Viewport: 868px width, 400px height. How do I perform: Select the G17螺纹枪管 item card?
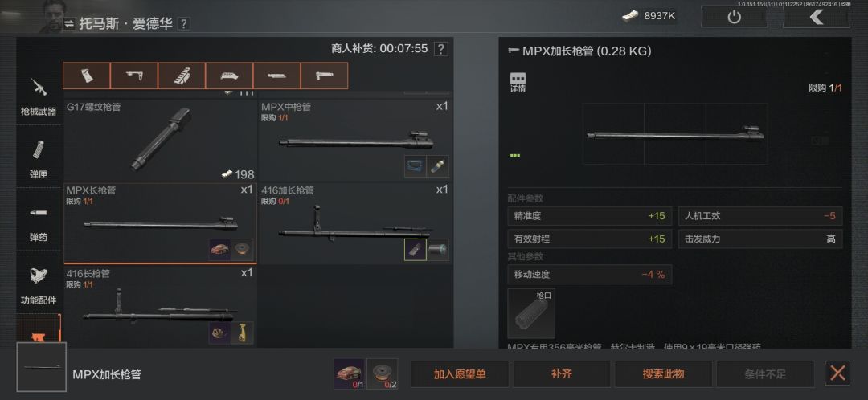pos(160,141)
